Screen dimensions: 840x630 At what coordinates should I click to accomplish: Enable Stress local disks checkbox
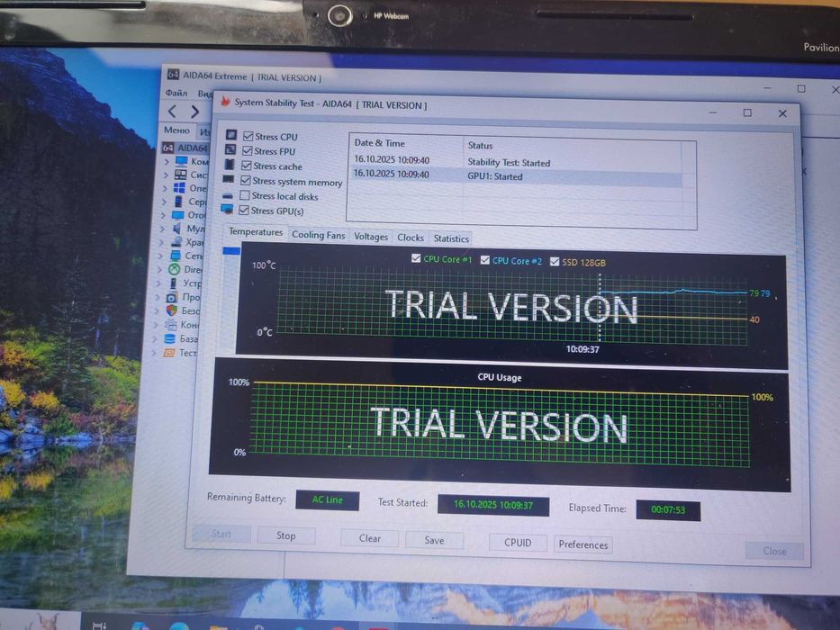[x=245, y=195]
